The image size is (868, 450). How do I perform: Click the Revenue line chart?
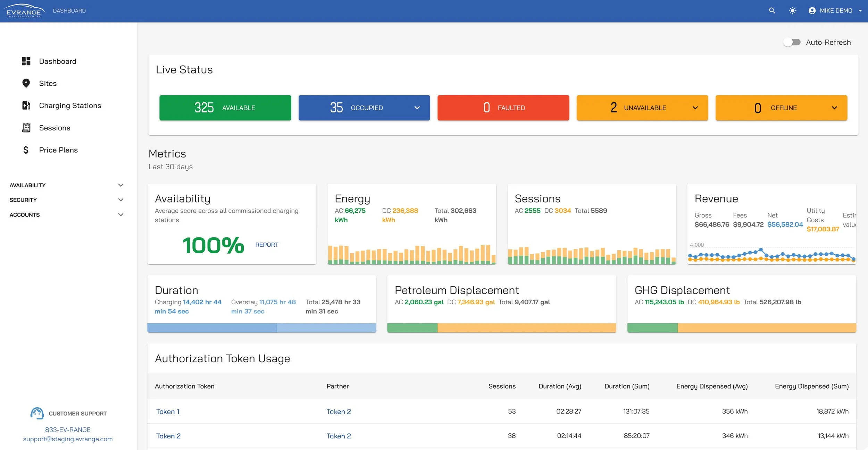(771, 255)
